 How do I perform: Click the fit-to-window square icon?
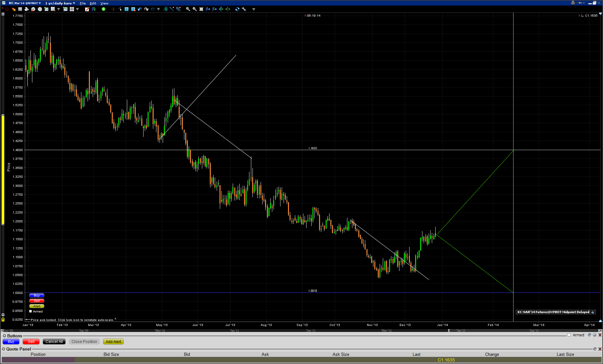201,9
